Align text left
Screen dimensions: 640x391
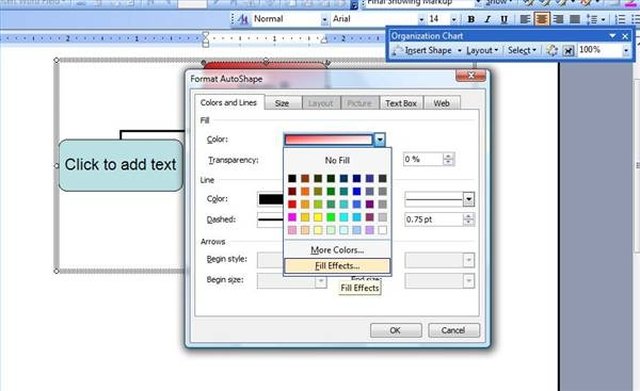coord(525,19)
